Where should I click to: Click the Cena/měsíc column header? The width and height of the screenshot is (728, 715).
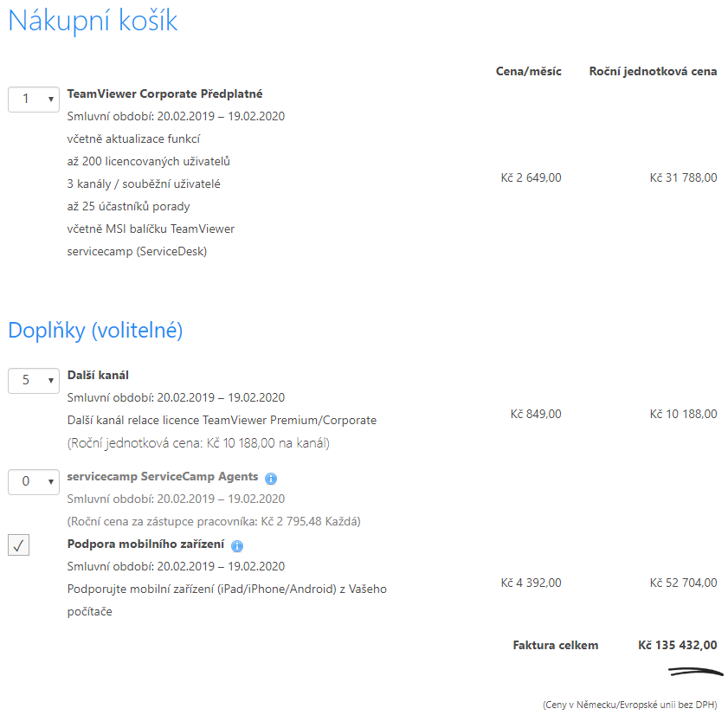[528, 72]
